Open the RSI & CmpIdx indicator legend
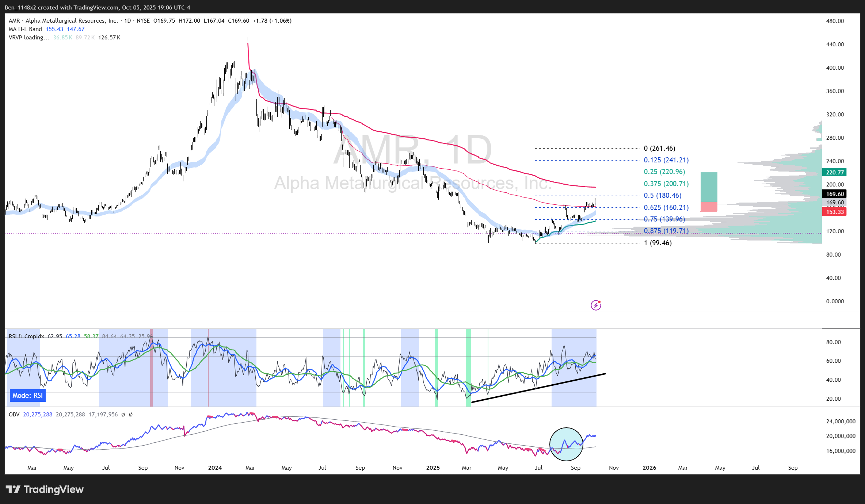 tap(26, 336)
